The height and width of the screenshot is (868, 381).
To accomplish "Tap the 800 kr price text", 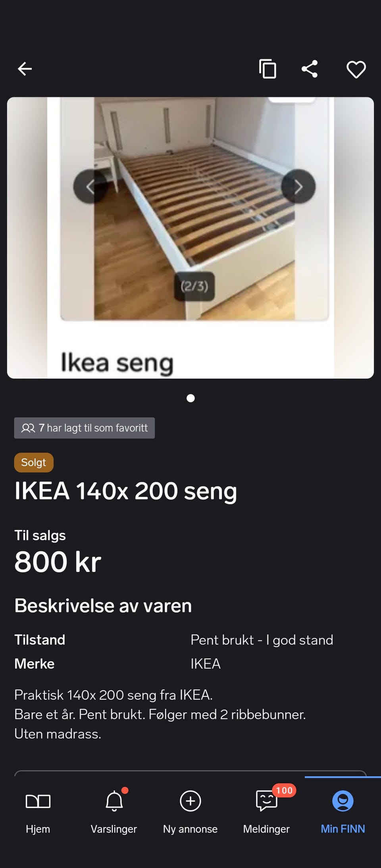I will 58,562.
